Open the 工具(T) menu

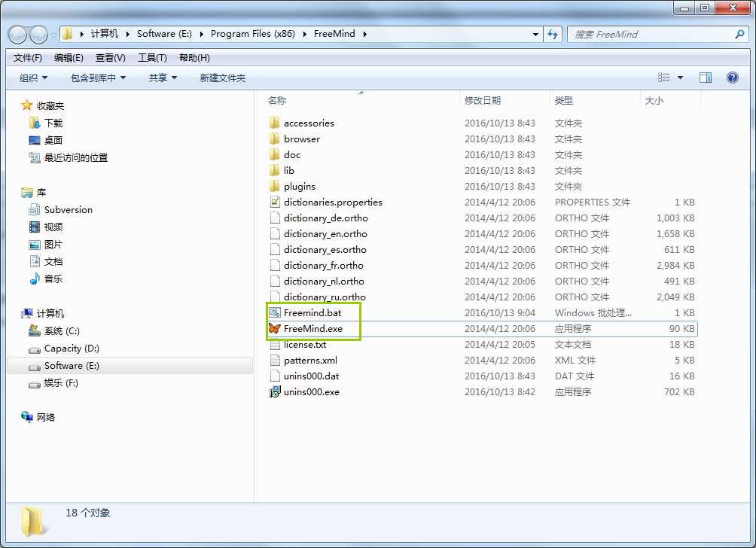(x=152, y=58)
